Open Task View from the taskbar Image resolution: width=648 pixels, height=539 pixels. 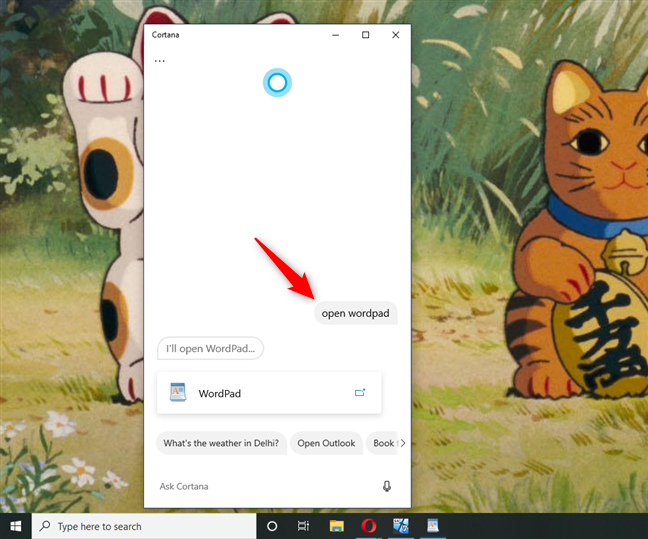pos(303,526)
